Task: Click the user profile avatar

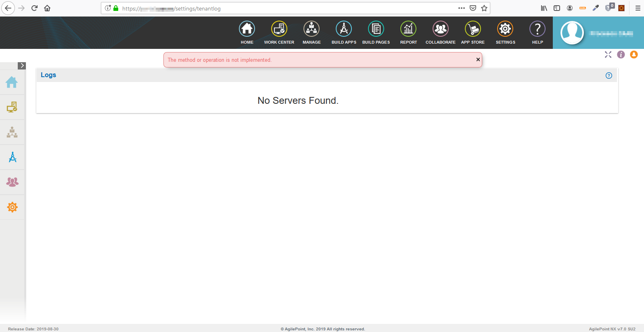Action: pos(572,33)
